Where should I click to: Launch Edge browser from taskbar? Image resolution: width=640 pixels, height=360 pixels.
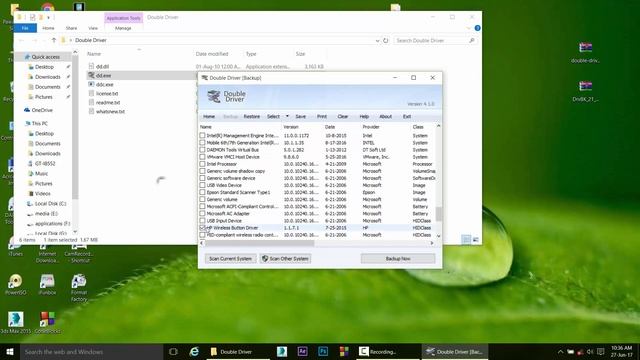point(195,351)
